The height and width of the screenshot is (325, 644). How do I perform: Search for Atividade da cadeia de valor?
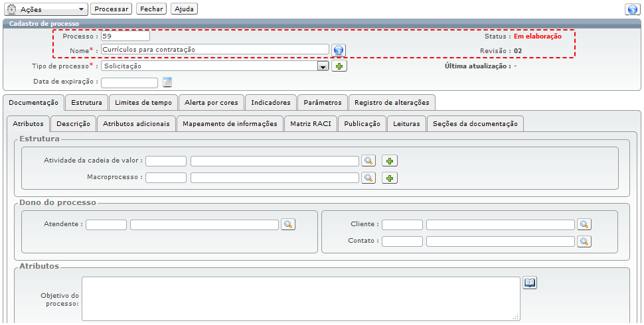pyautogui.click(x=368, y=161)
